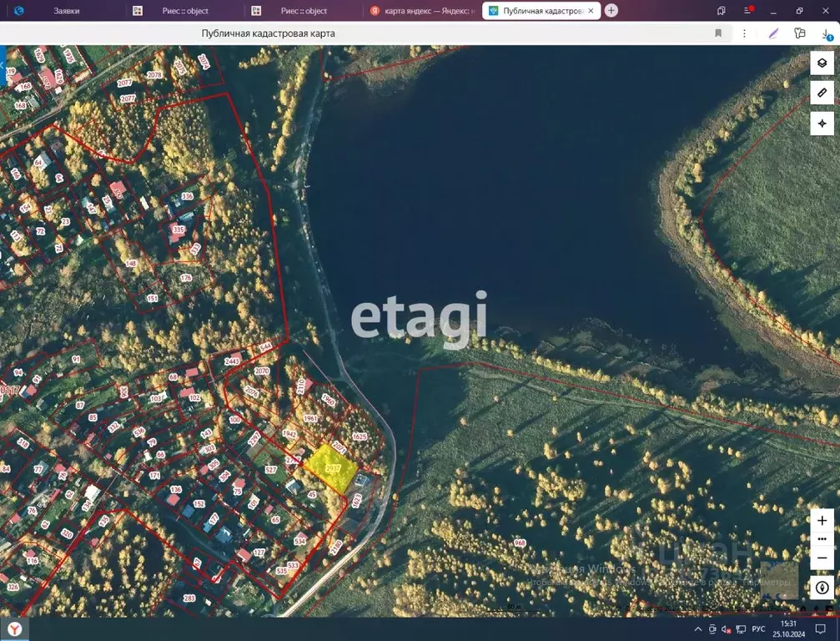Open a new browser tab
This screenshot has width=840, height=641.
coord(611,11)
